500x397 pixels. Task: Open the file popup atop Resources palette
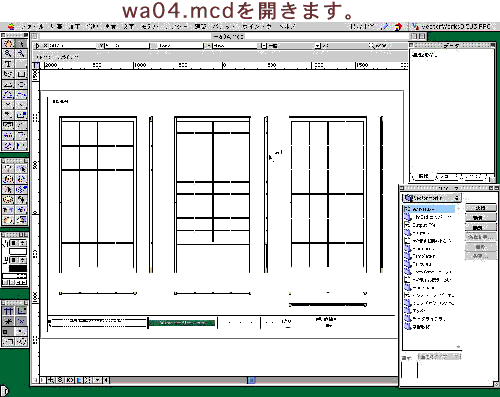click(432, 198)
